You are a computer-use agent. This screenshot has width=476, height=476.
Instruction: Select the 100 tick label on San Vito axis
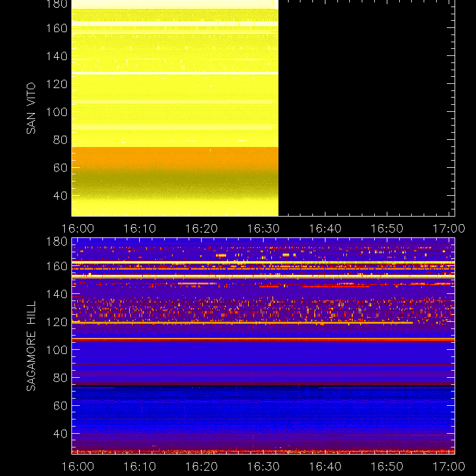pyautogui.click(x=57, y=112)
